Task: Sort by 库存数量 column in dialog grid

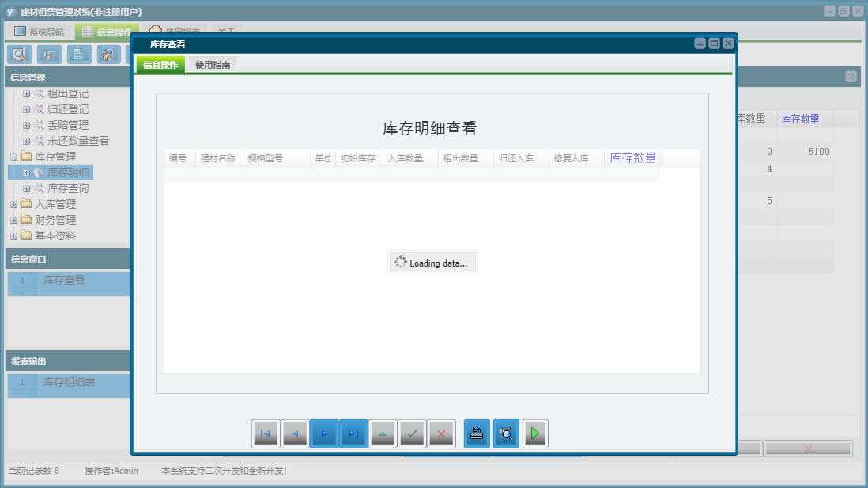Action: 632,158
